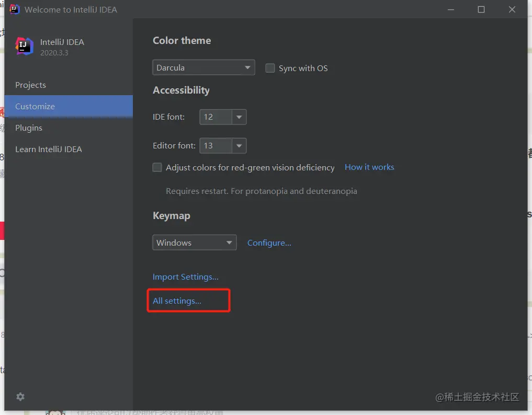This screenshot has height=415, width=532.
Task: Open the Darcula color theme dropdown
Action: [203, 68]
